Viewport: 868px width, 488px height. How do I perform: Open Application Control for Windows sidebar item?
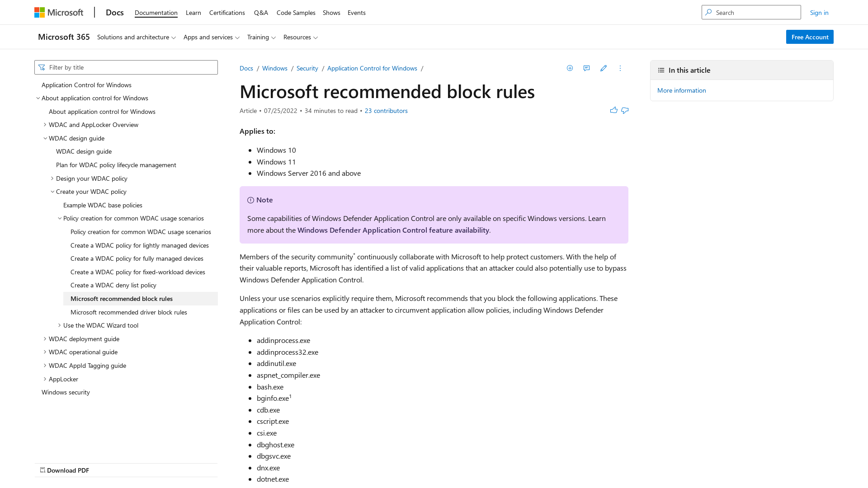[86, 85]
